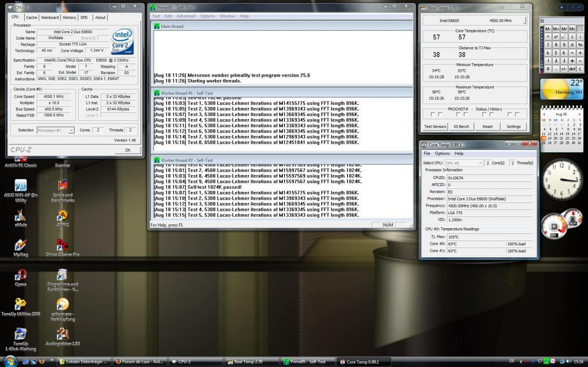Image resolution: width=588 pixels, height=367 pixels.
Task: Click the weather gadget showing Hamburg, HH
Action: coord(562,89)
